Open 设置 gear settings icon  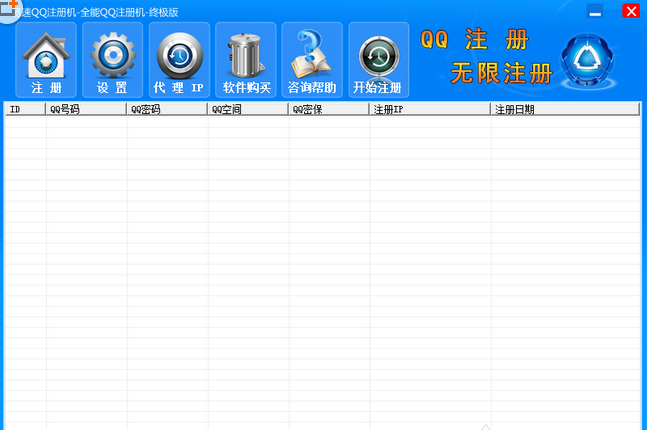coord(112,56)
